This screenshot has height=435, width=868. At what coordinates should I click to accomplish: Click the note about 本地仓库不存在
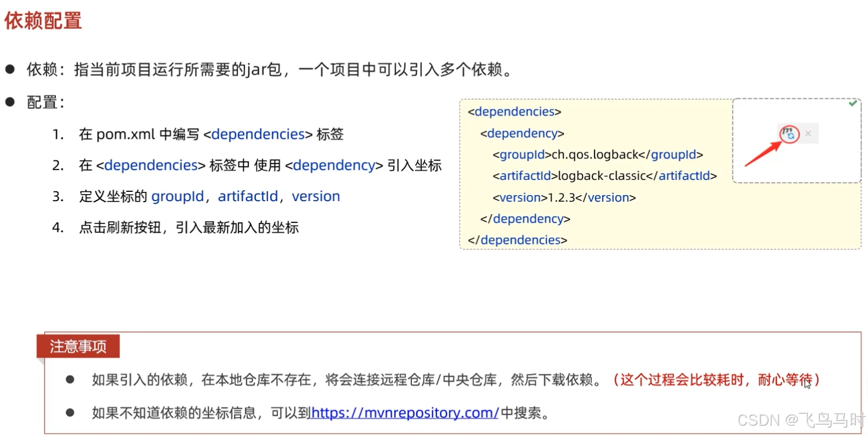(x=347, y=380)
